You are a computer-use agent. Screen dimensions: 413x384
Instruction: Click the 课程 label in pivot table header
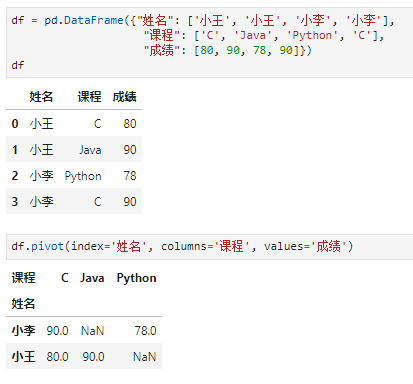(x=23, y=278)
